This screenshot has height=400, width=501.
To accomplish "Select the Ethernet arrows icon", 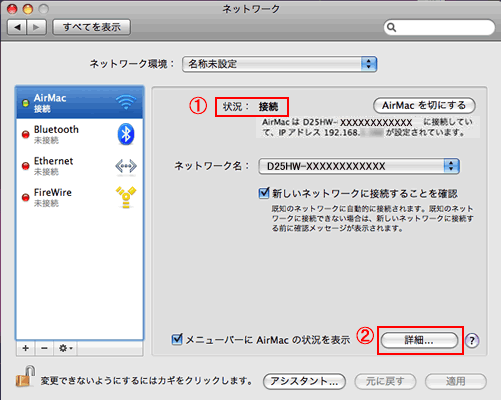I will (126, 166).
